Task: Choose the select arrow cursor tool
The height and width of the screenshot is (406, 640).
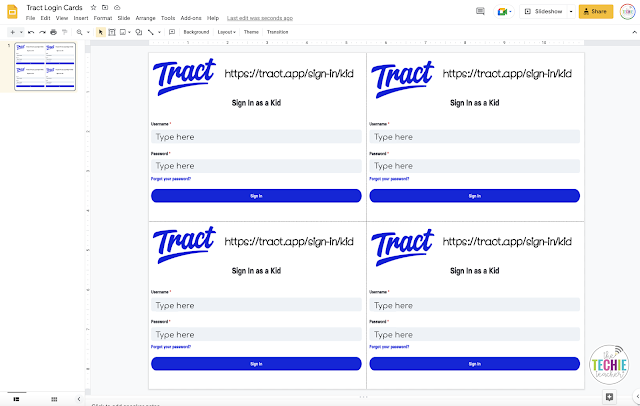Action: point(100,32)
